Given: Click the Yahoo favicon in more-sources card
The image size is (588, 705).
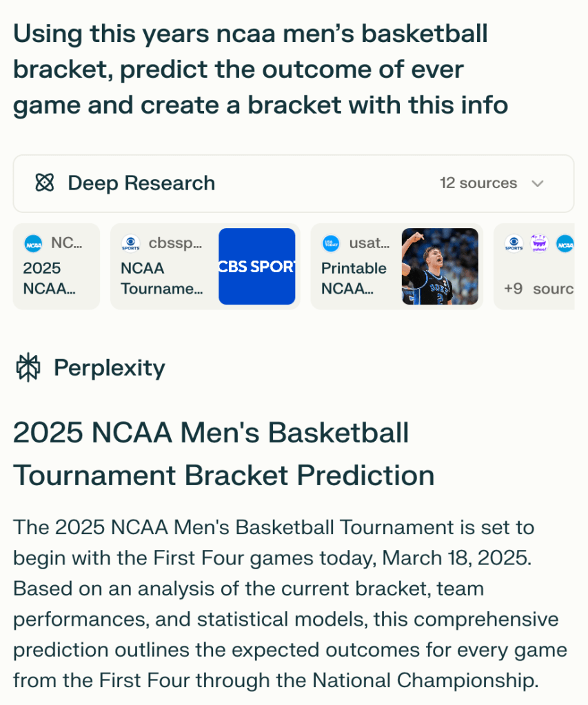Looking at the screenshot, I should (539, 243).
